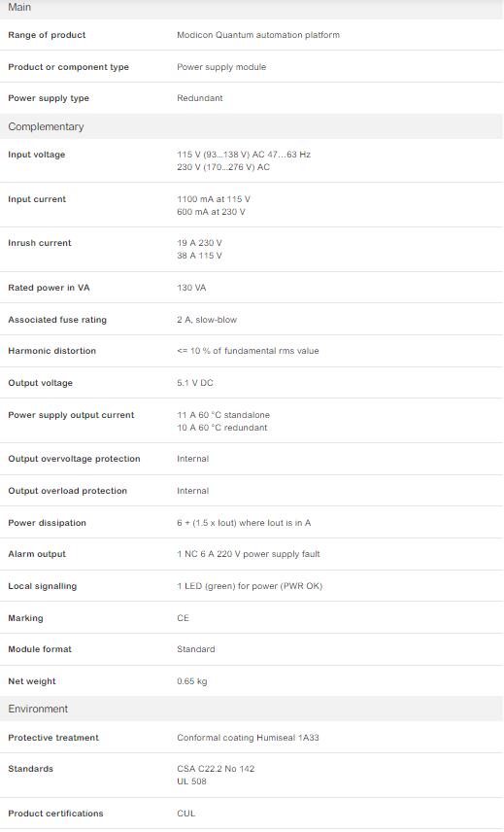Click the Power dissipation formula text
Viewport: 504px width, 832px height.
coord(244,523)
